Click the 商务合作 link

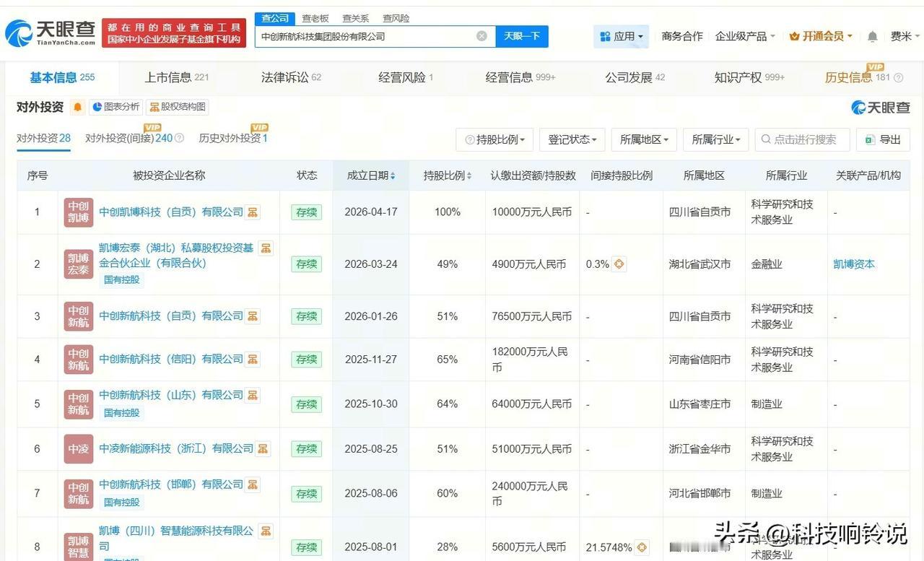682,36
